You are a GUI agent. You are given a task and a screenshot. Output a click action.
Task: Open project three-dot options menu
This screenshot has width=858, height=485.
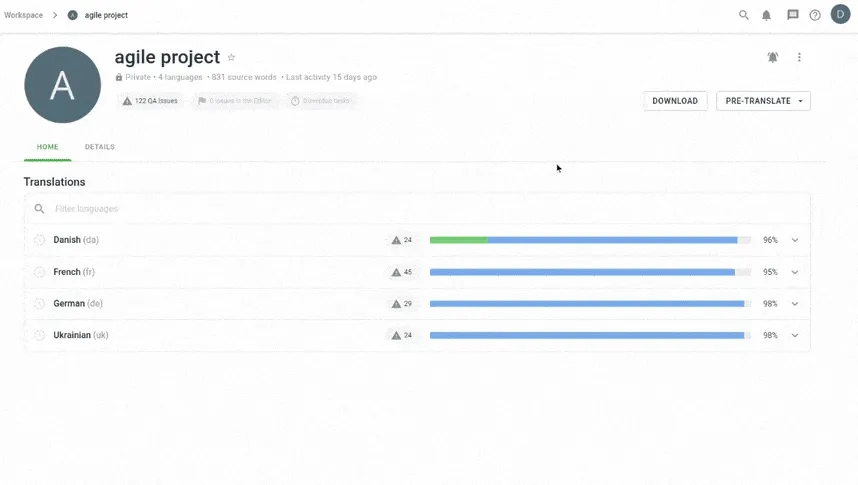tap(799, 58)
